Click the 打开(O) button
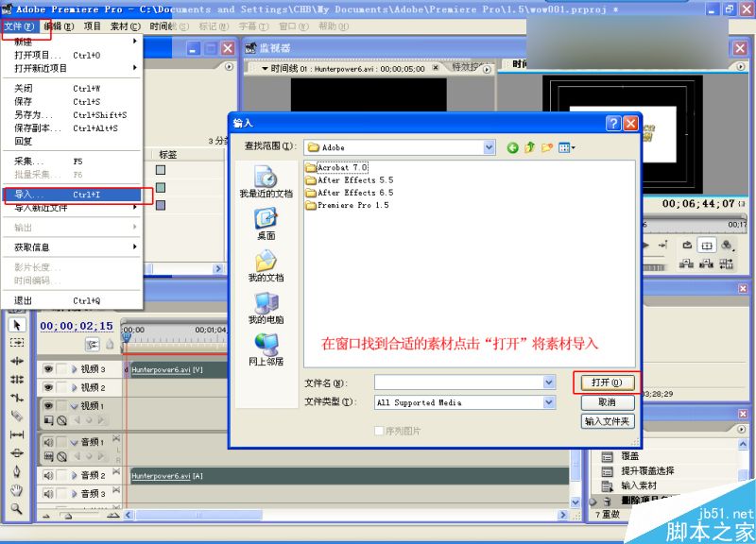The width and height of the screenshot is (756, 544). (x=607, y=382)
